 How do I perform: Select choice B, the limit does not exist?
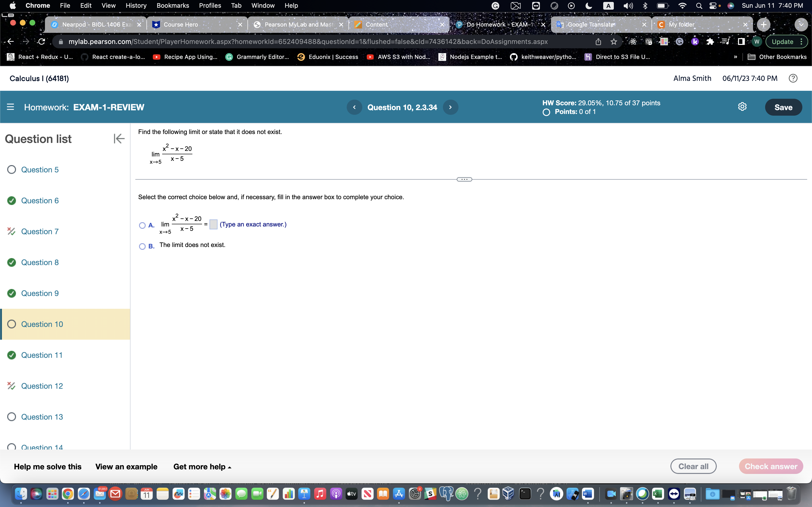coord(142,246)
